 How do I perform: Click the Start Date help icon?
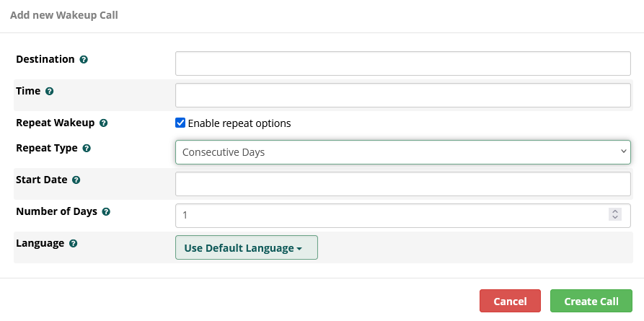[x=76, y=180]
